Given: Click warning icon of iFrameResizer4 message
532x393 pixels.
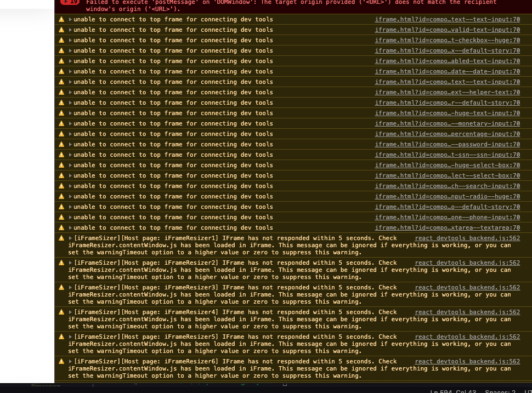Looking at the screenshot, I should (61, 312).
